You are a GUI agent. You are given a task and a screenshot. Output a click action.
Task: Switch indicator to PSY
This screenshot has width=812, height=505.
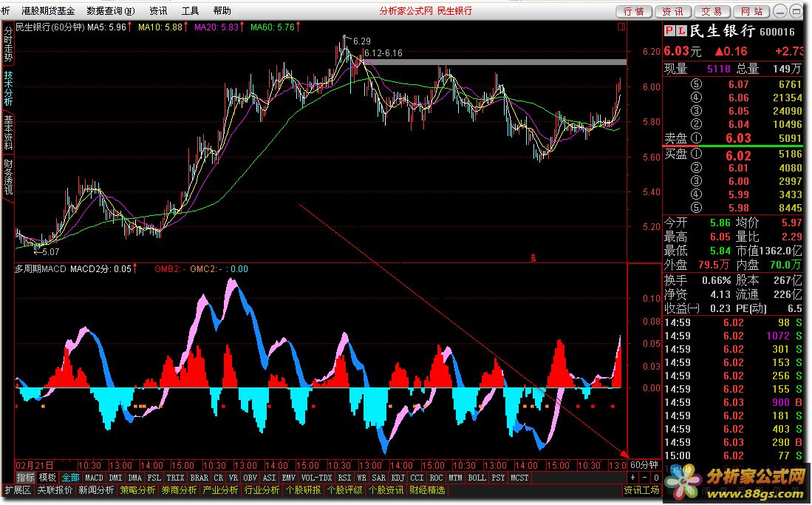point(498,478)
